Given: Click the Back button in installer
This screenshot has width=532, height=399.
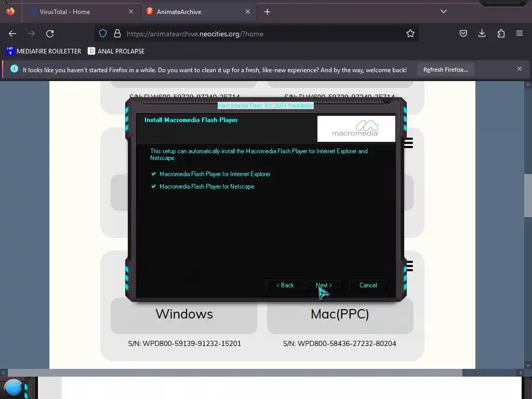Looking at the screenshot, I should [285, 285].
